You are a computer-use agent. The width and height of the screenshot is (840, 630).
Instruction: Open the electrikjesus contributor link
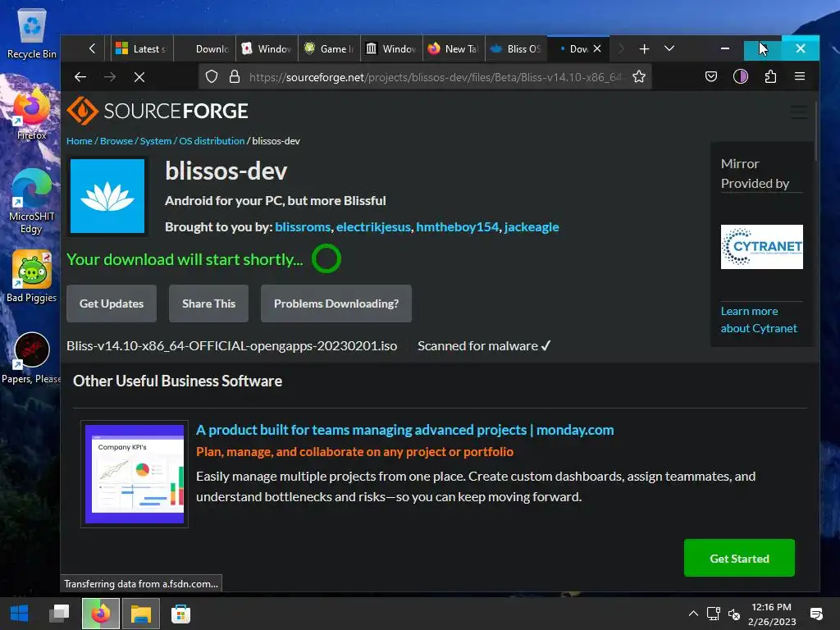373,227
